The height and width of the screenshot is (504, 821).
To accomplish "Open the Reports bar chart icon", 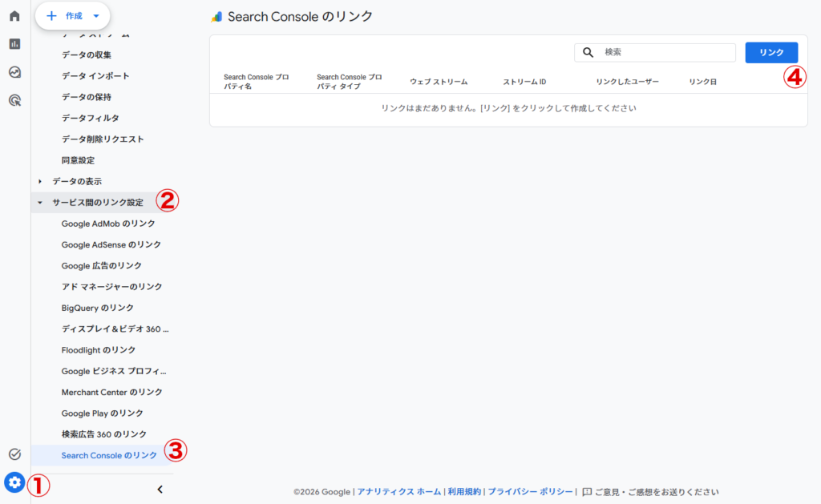I will (x=14, y=44).
